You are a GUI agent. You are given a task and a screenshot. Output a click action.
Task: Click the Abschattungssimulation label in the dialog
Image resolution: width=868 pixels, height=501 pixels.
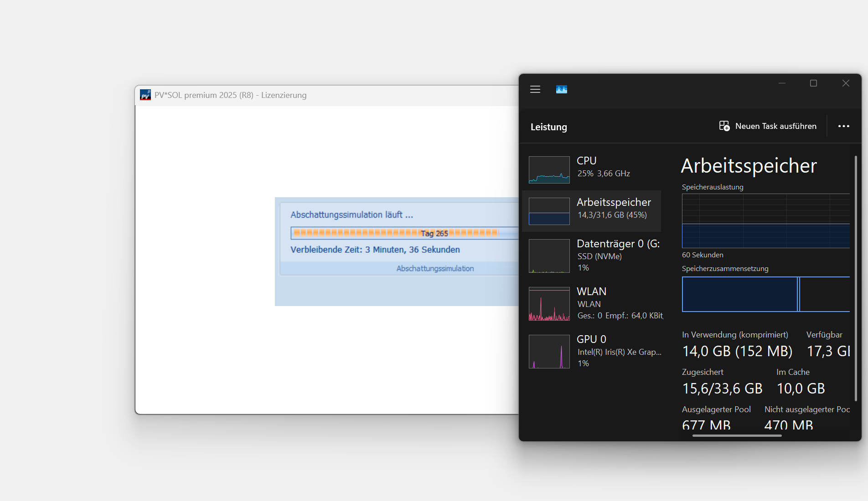pos(435,269)
